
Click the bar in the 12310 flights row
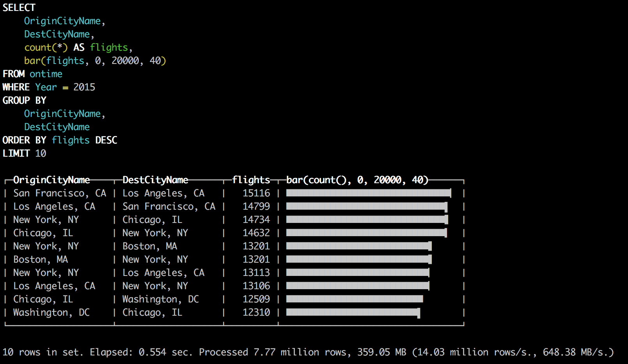(x=353, y=313)
